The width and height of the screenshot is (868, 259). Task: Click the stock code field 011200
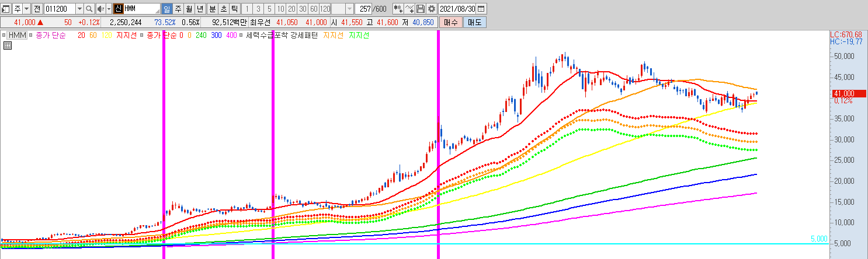59,9
